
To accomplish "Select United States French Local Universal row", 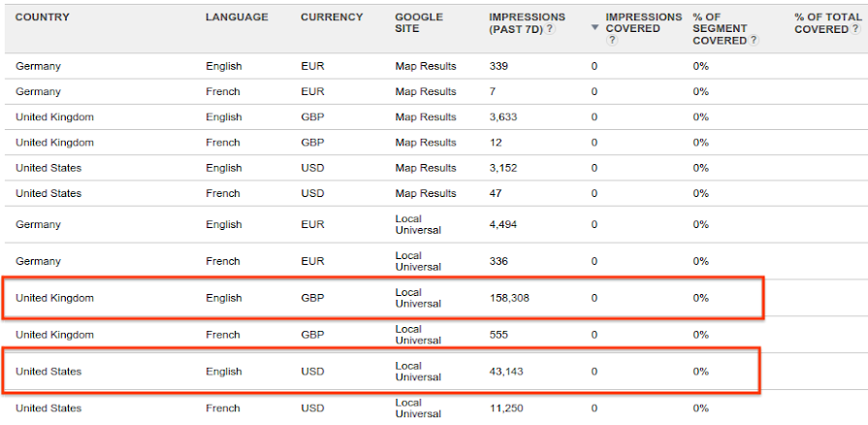I will point(436,409).
